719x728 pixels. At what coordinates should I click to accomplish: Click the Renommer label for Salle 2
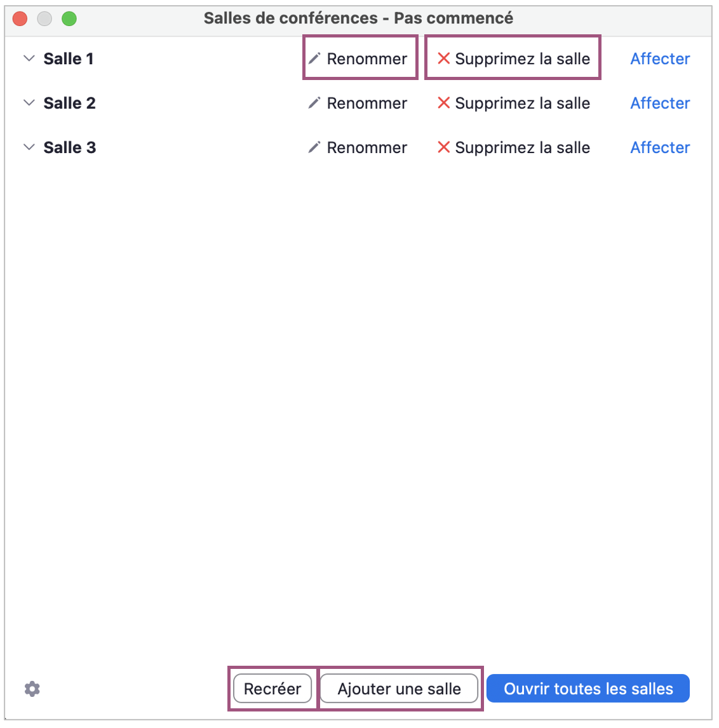(x=367, y=104)
